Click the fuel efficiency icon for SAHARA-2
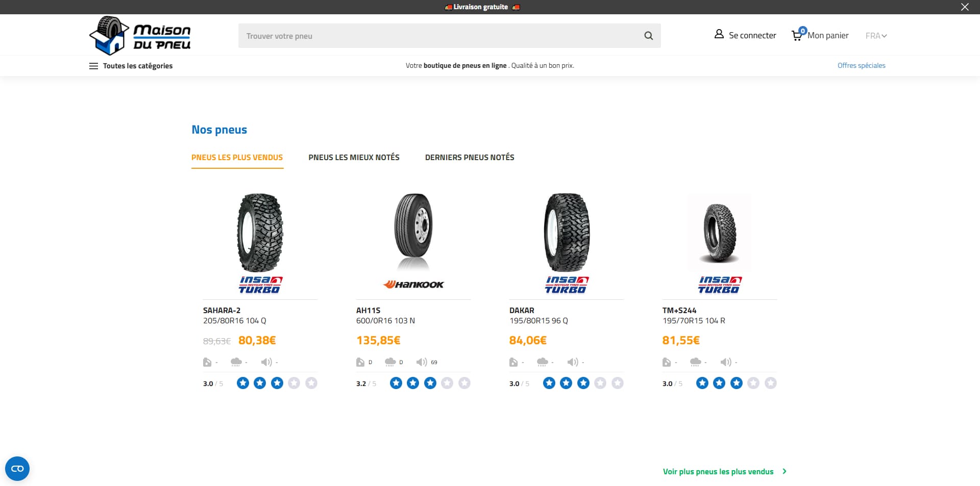The height and width of the screenshot is (486, 980). 207,362
